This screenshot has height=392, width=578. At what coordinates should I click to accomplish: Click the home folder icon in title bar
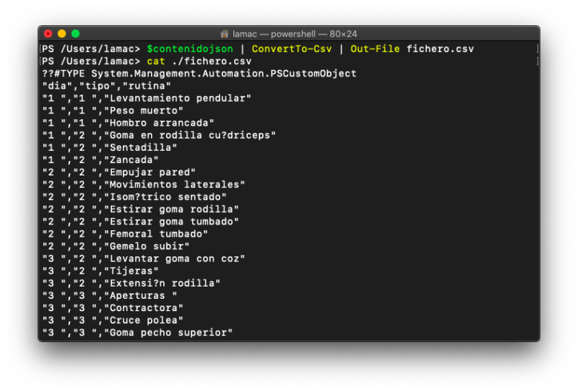(225, 34)
